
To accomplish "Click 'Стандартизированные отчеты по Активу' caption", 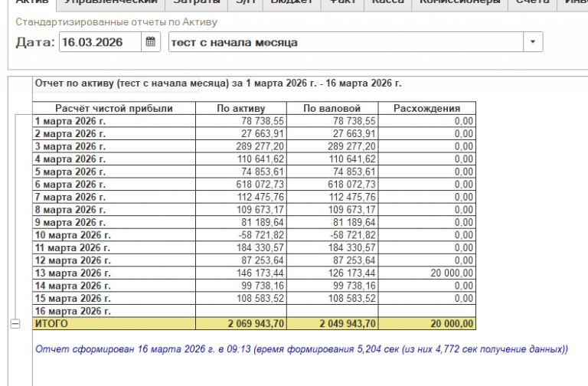I will pos(116,22).
